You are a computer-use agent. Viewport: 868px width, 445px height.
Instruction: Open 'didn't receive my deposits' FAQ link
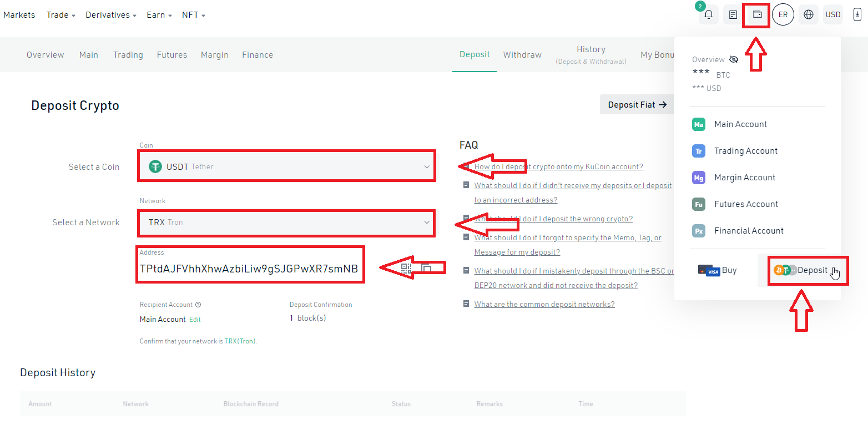[573, 193]
